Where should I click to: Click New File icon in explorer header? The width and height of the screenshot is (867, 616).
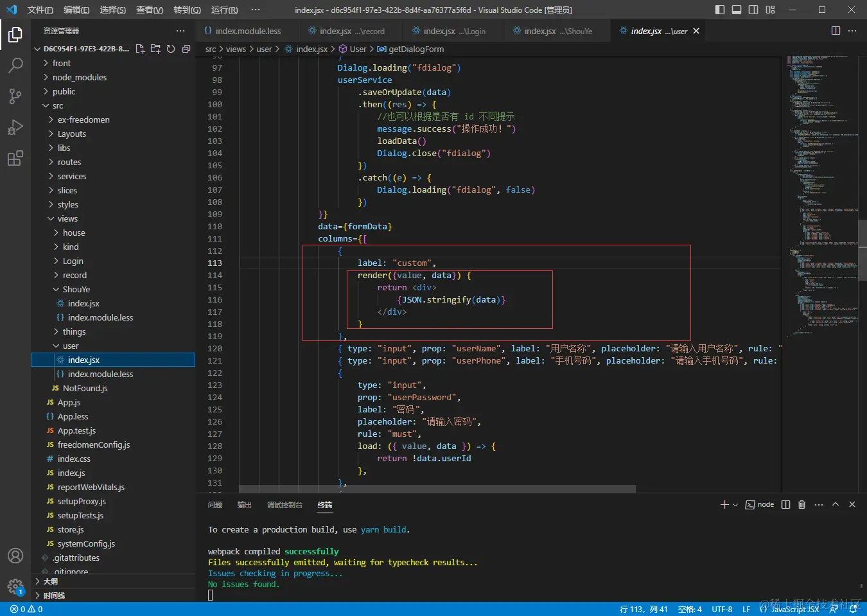[x=140, y=49]
